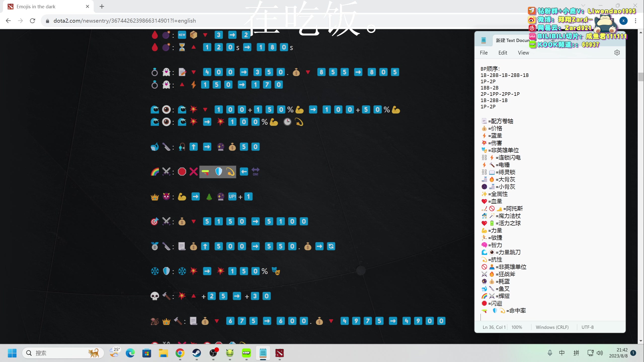Viewport: 644px width, 362px height.
Task: Open File Explorer from the taskbar
Action: click(163, 353)
